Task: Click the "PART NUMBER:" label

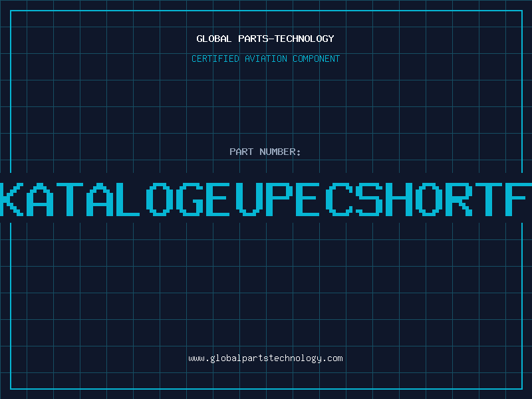Action: click(x=265, y=152)
